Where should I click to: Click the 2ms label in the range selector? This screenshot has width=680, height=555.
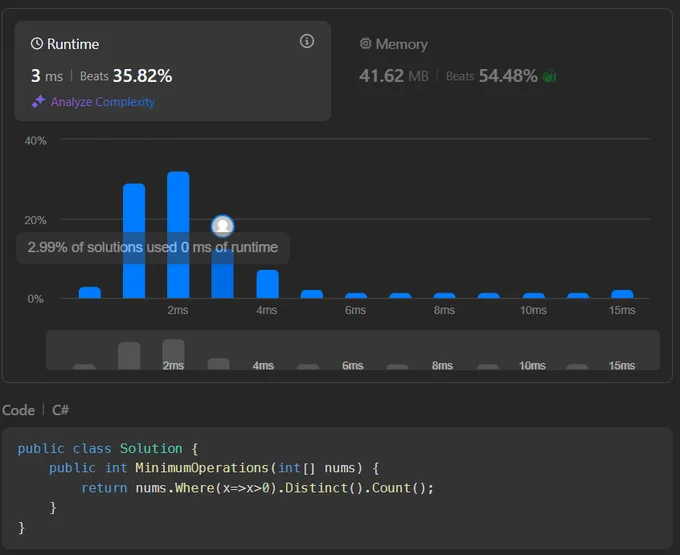(173, 366)
